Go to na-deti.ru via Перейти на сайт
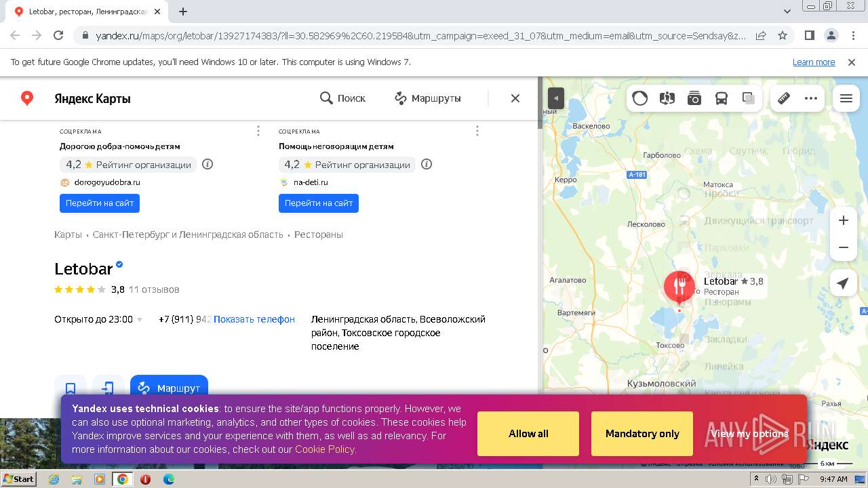Viewport: 868px width, 488px height. click(x=319, y=203)
